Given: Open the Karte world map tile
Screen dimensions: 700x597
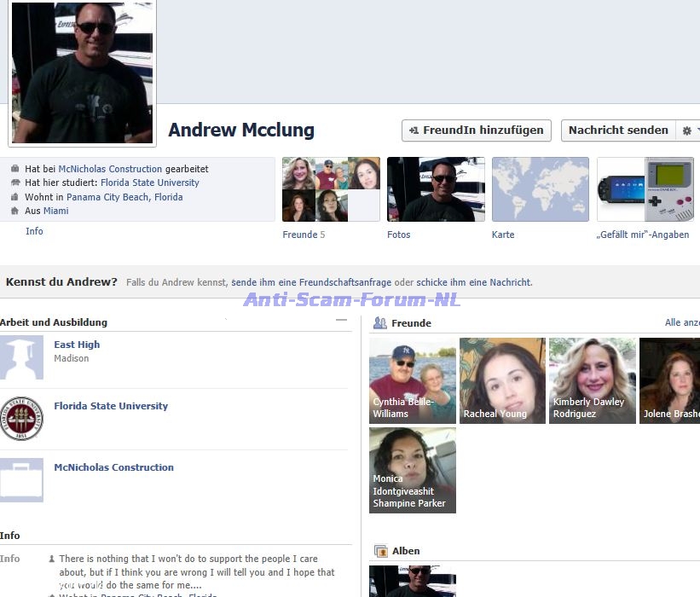Looking at the screenshot, I should click(540, 189).
